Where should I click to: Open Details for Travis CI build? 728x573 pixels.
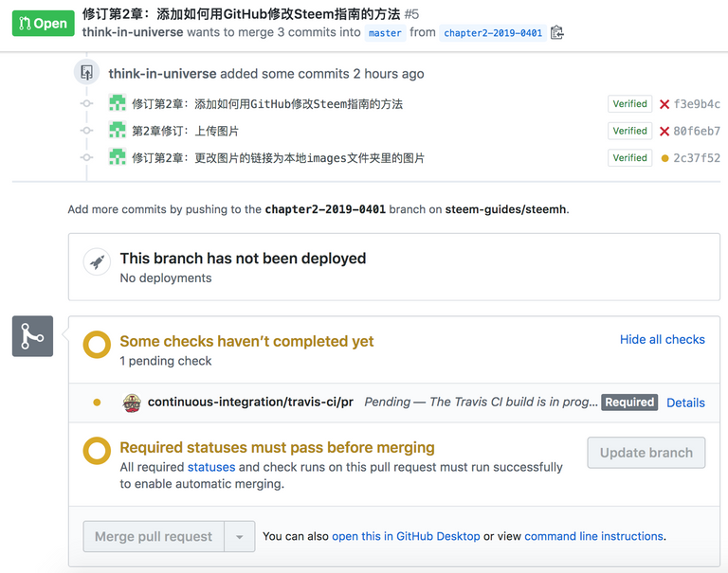685,403
